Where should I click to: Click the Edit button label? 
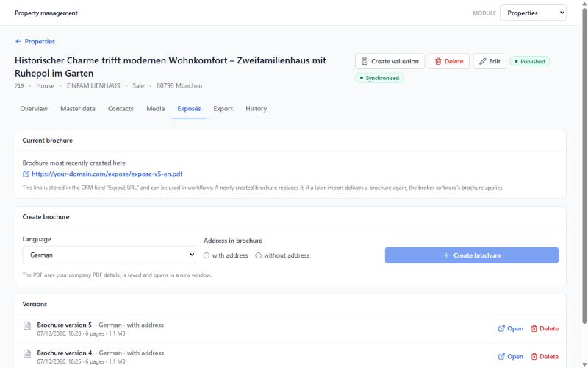tap(494, 61)
